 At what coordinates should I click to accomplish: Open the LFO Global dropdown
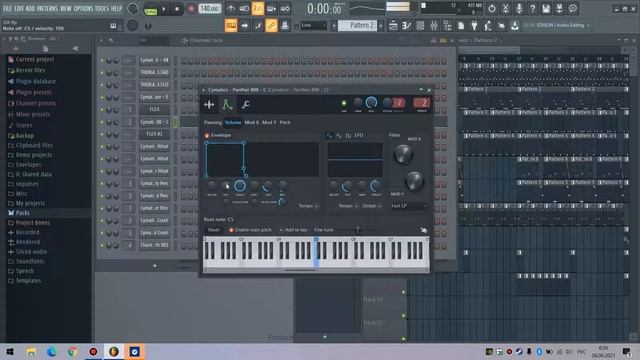pos(371,206)
